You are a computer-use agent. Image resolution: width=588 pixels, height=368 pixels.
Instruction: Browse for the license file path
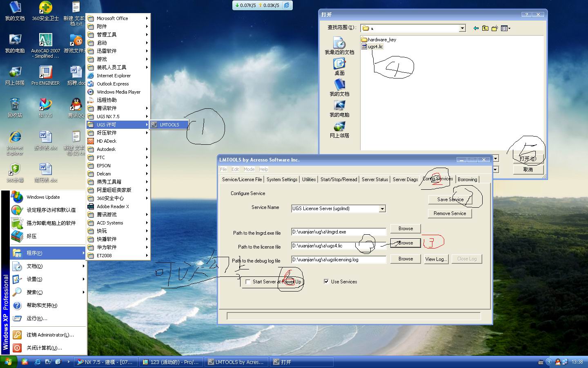[405, 243]
